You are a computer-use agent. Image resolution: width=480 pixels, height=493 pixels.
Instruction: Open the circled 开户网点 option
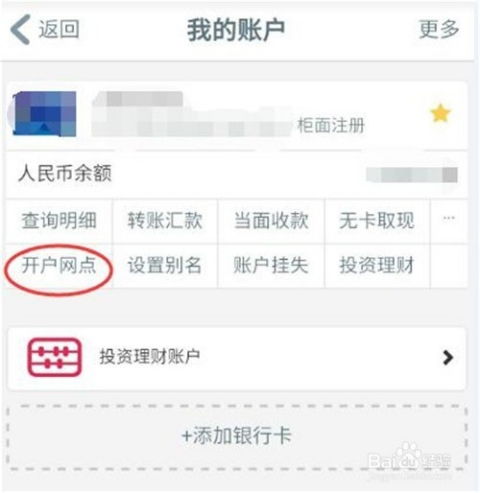pyautogui.click(x=59, y=266)
